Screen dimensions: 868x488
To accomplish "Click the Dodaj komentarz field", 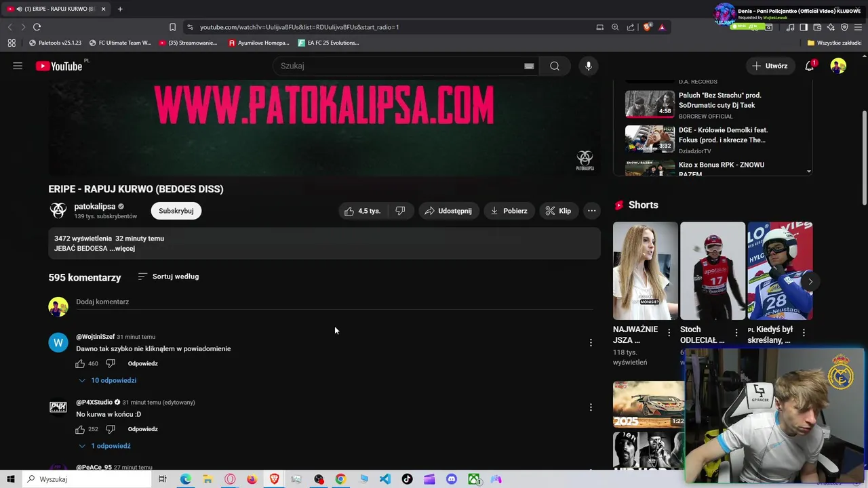I will (x=334, y=302).
